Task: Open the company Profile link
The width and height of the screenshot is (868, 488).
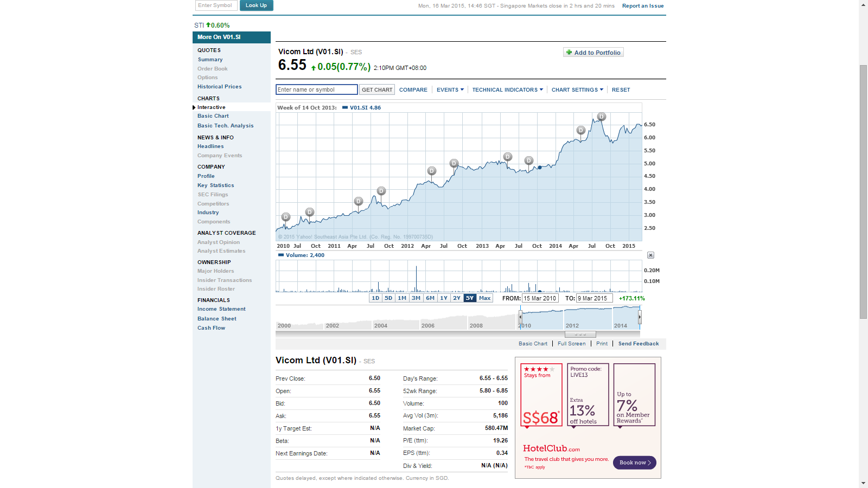Action: click(x=206, y=176)
